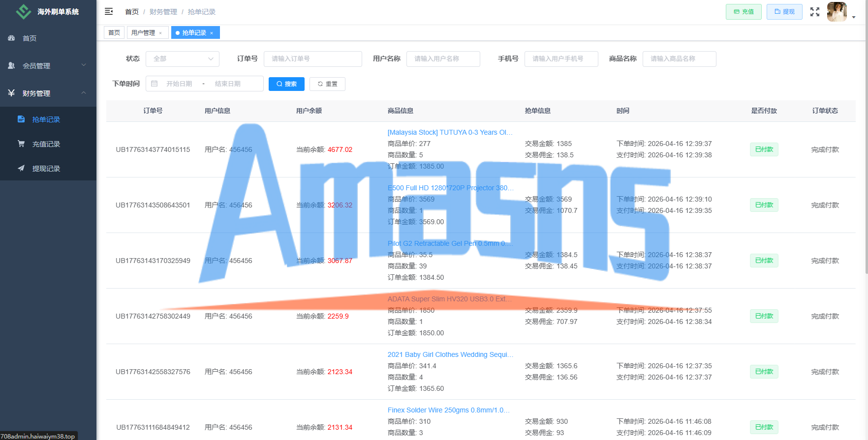Open the 状态 dropdown

click(183, 59)
